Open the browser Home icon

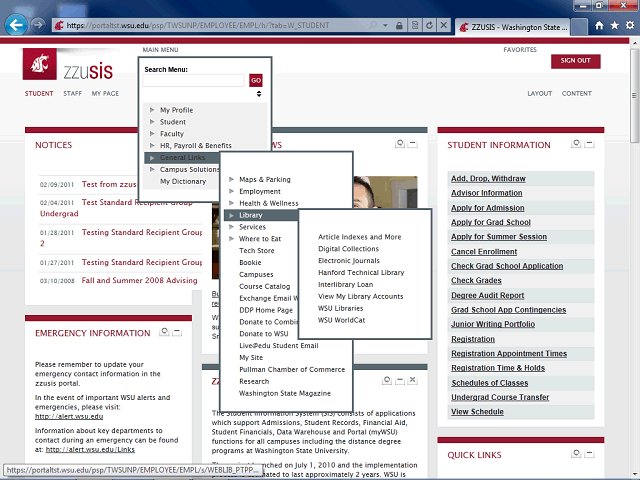(599, 26)
